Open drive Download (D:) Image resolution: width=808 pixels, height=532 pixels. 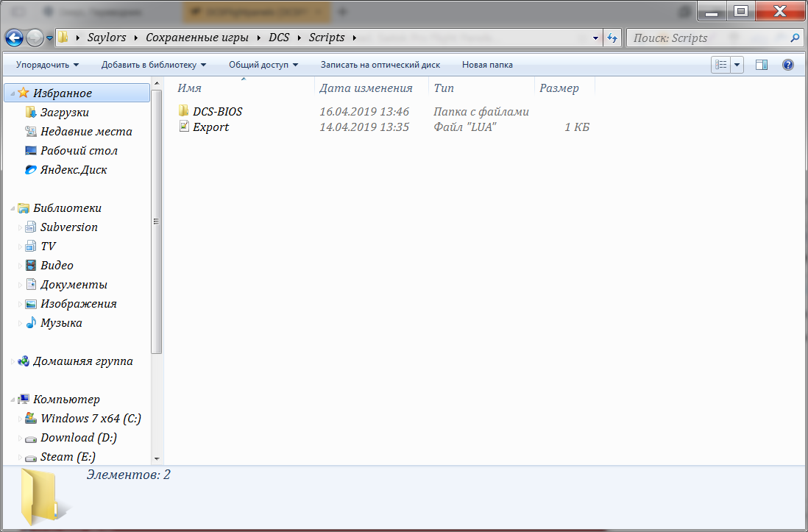(78, 438)
